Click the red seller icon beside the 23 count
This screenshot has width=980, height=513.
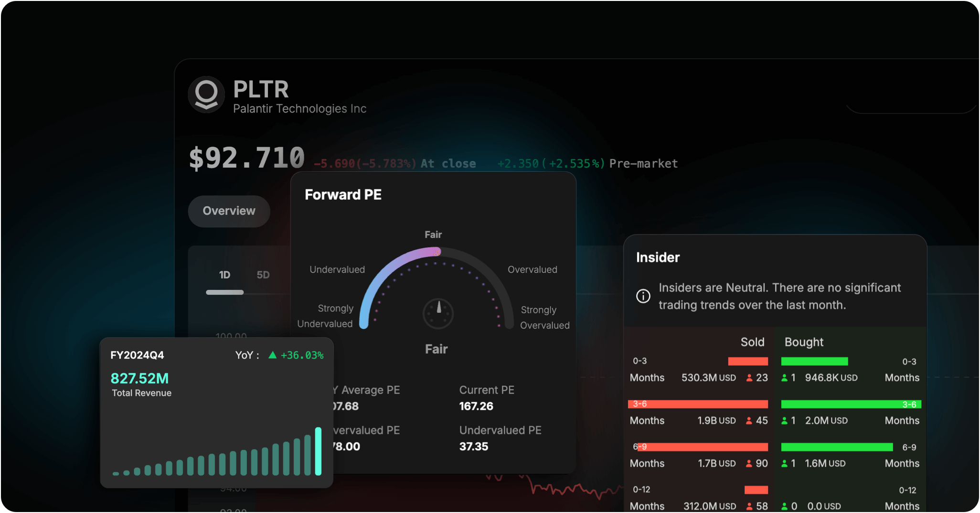click(x=750, y=377)
